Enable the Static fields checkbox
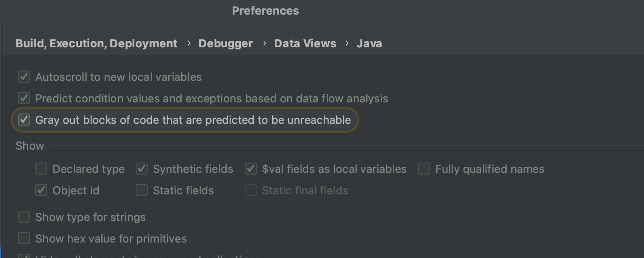The width and height of the screenshot is (644, 258). [142, 190]
